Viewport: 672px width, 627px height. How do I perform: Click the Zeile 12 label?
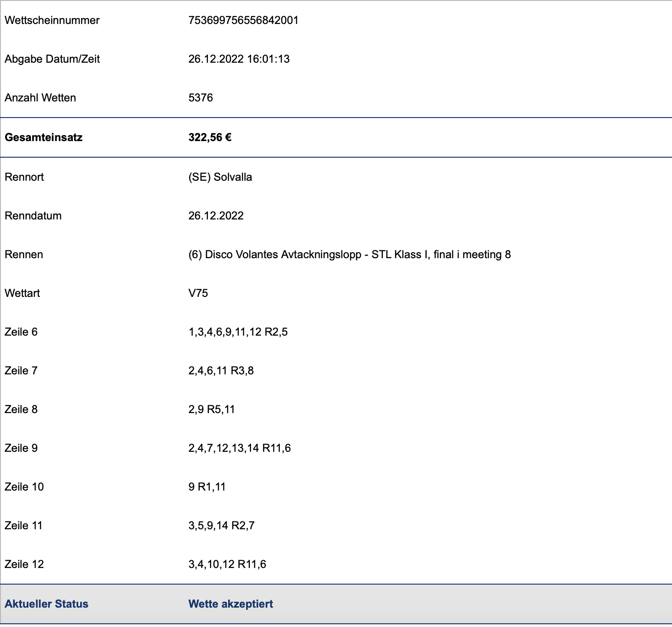click(24, 564)
